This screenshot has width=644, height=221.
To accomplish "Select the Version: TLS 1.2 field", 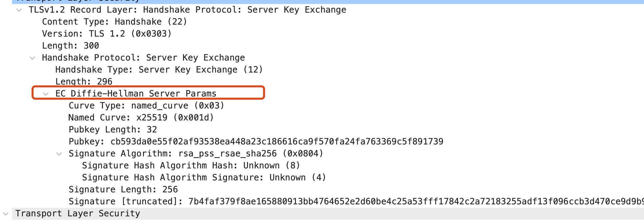I will click(x=107, y=34).
